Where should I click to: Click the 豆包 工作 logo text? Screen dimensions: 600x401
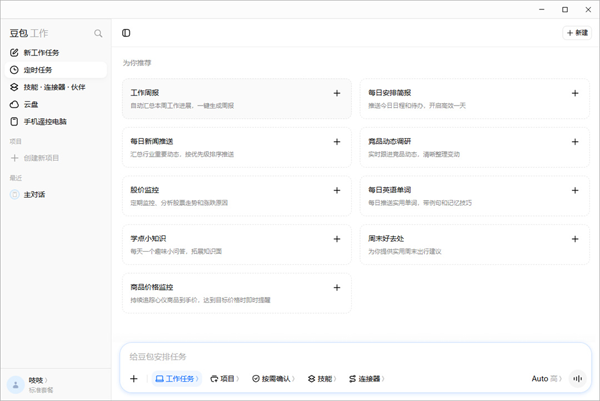click(29, 33)
